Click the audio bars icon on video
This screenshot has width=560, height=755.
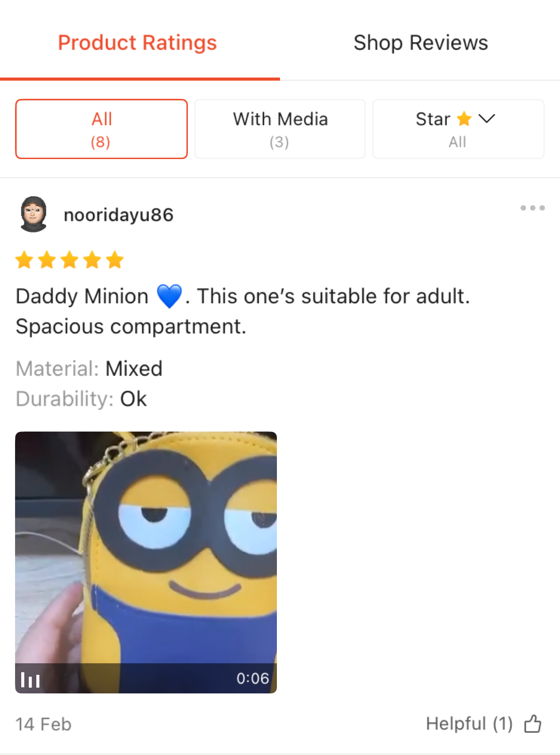pos(31,680)
